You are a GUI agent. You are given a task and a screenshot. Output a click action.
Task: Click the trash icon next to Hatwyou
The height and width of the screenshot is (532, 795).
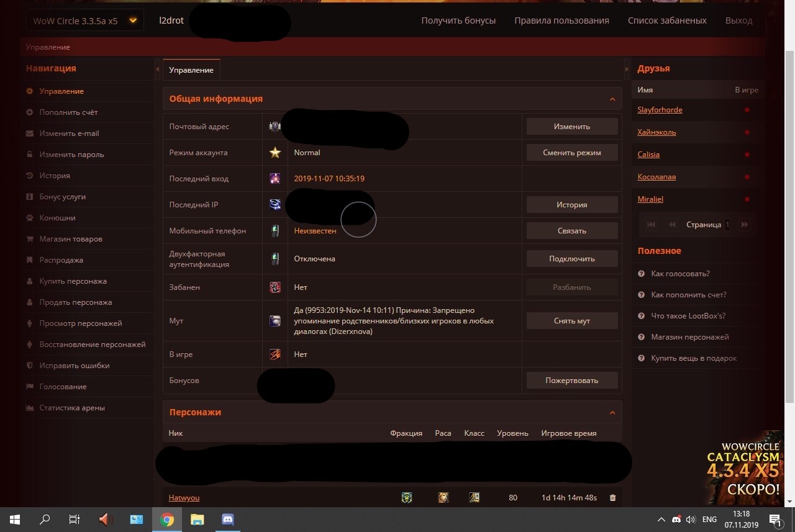pos(612,498)
